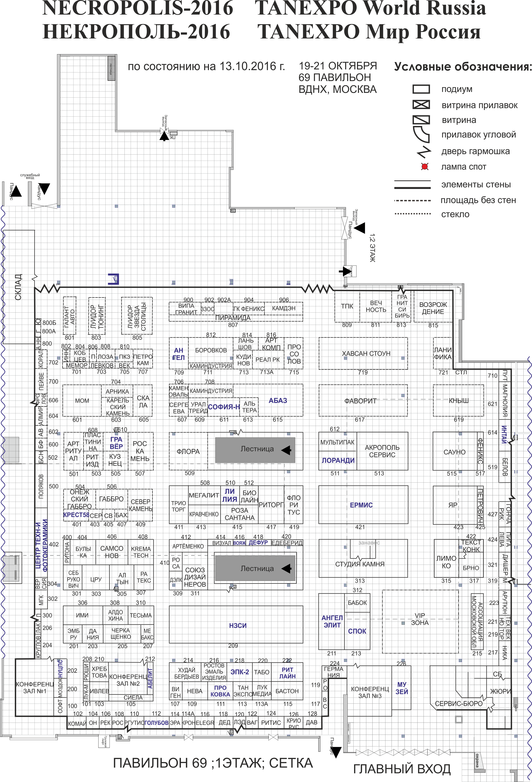Screen dimensions: 532x782
Task: Select the ЛУИДОР ЗВЕЗДА СТОЛИЦЫ booth 805
Action: coord(137,316)
